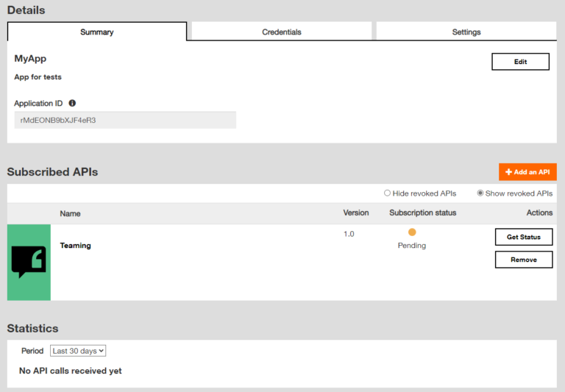Image resolution: width=565 pixels, height=392 pixels.
Task: Open the Teaming API name link
Action: 76,246
